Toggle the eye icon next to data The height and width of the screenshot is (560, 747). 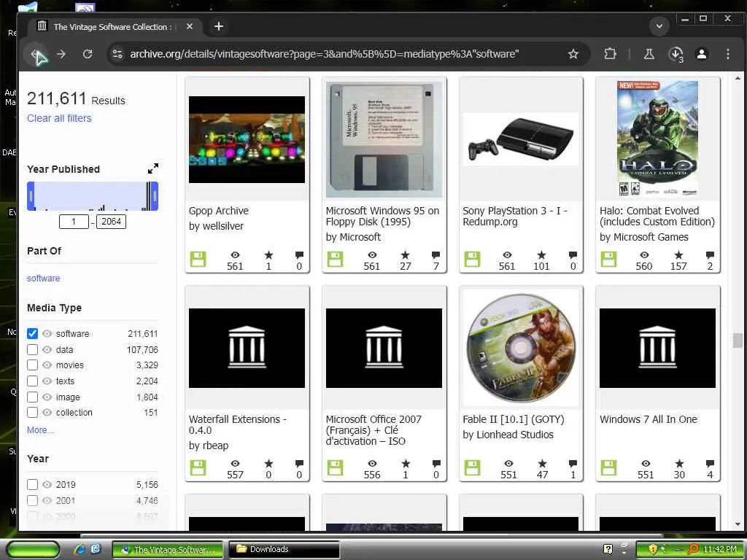click(47, 349)
